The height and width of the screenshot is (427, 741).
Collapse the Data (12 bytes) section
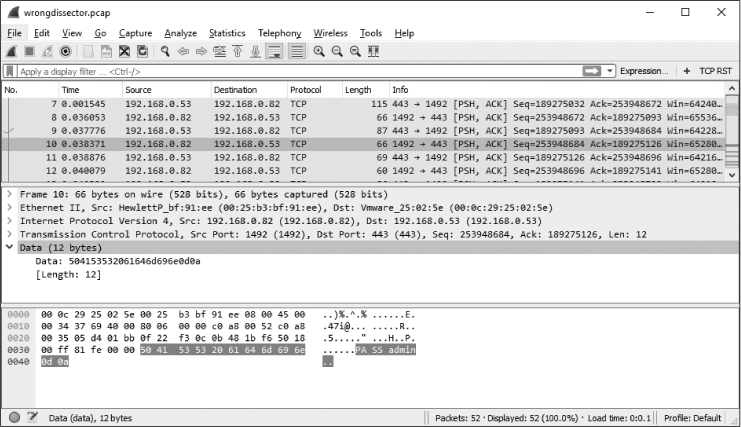(10, 247)
